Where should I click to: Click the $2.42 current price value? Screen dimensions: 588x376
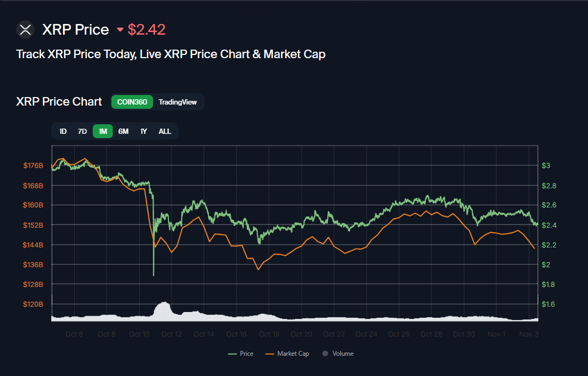point(147,30)
